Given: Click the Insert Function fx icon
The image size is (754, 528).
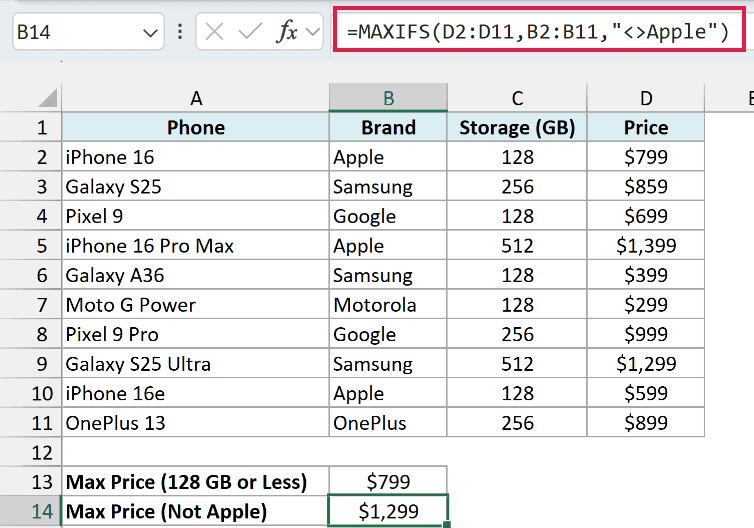Looking at the screenshot, I should 287,32.
